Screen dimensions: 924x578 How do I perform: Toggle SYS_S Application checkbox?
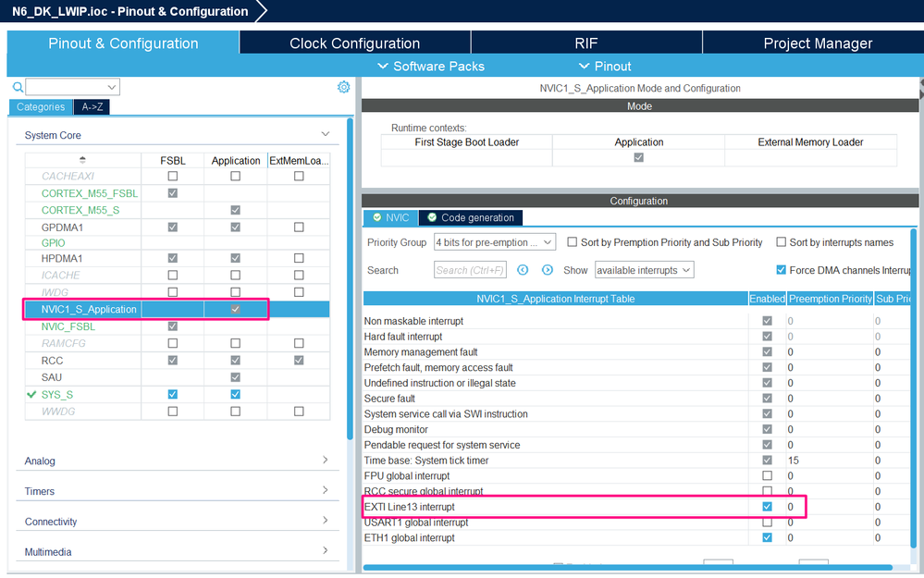click(x=235, y=394)
